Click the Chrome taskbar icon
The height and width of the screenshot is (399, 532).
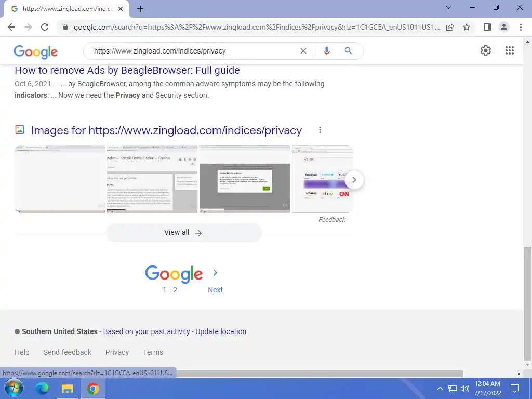click(x=92, y=388)
